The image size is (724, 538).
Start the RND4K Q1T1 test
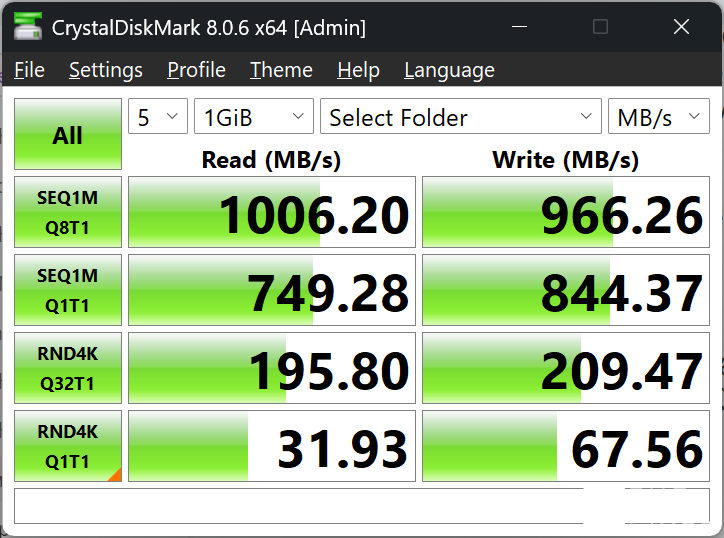coord(68,446)
